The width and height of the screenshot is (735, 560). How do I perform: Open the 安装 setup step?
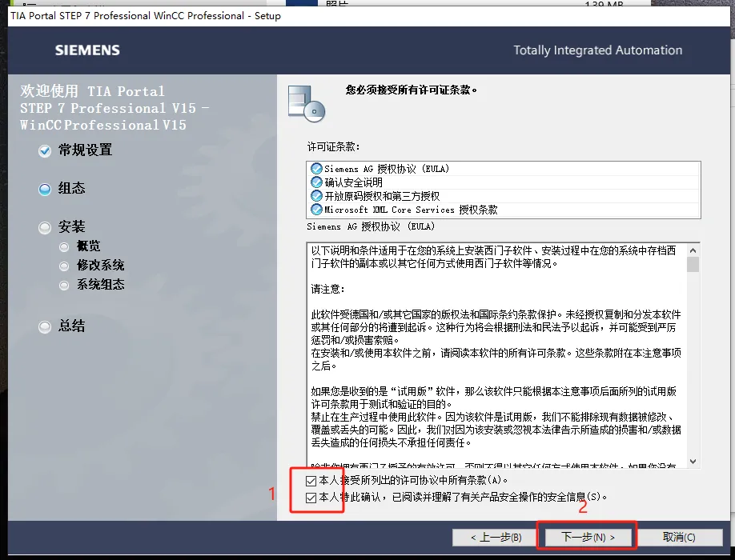click(71, 227)
